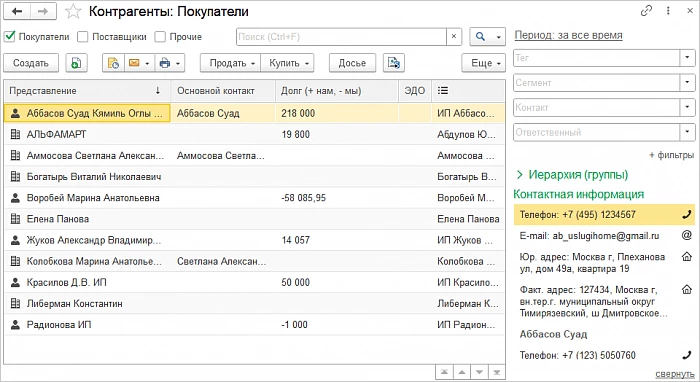The height and width of the screenshot is (382, 700).
Task: Open the three-dot more options menu
Action: 668,11
